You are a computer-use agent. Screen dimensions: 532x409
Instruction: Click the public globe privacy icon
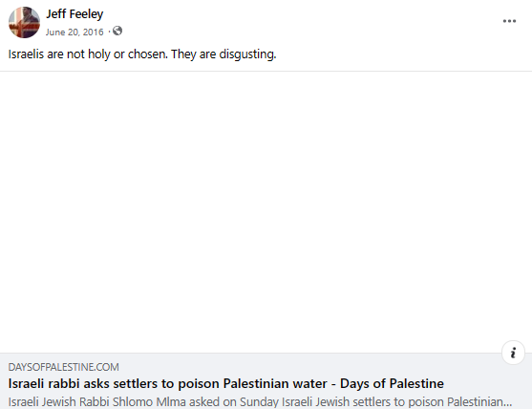point(117,31)
